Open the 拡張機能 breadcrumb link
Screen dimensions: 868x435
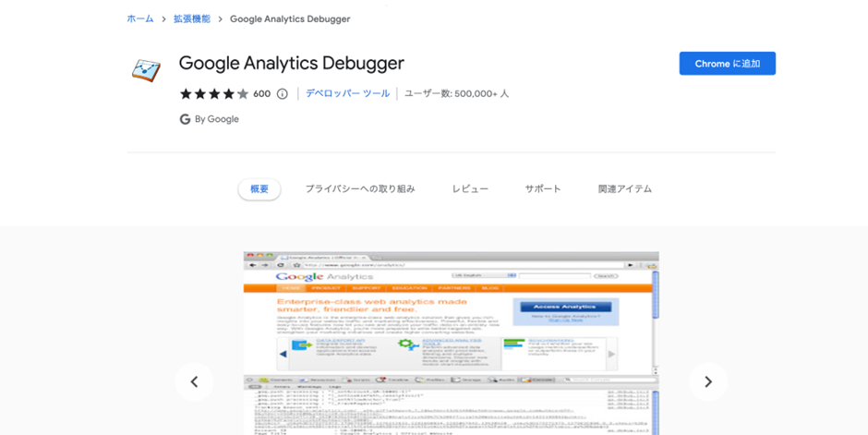click(x=191, y=18)
